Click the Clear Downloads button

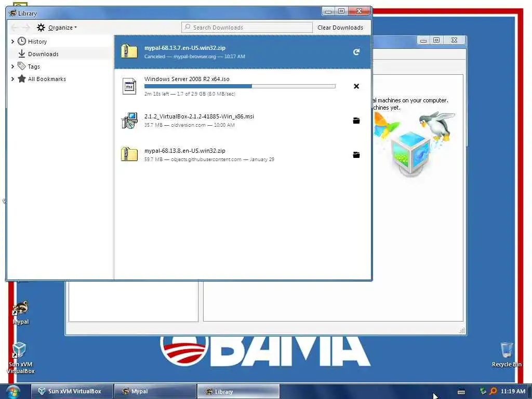click(x=340, y=28)
